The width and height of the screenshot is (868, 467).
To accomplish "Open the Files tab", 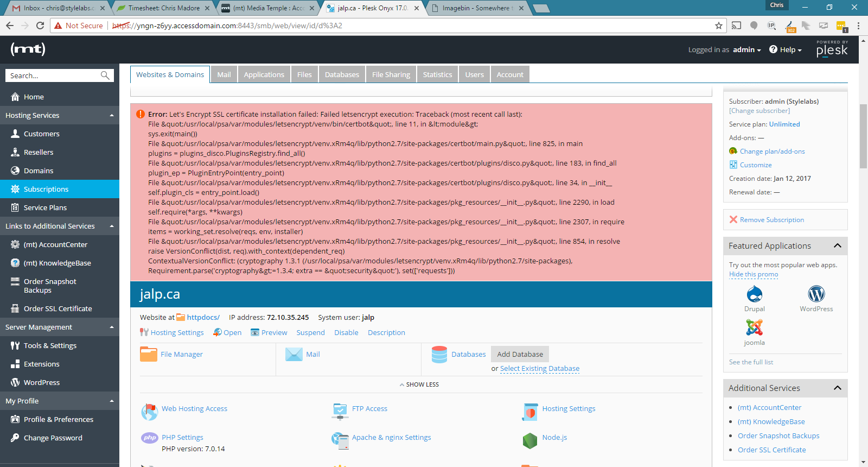I will click(x=304, y=74).
